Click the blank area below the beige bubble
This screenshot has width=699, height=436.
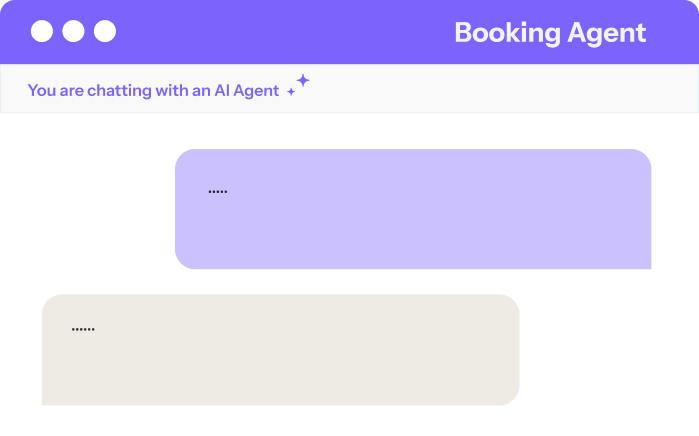point(280,420)
